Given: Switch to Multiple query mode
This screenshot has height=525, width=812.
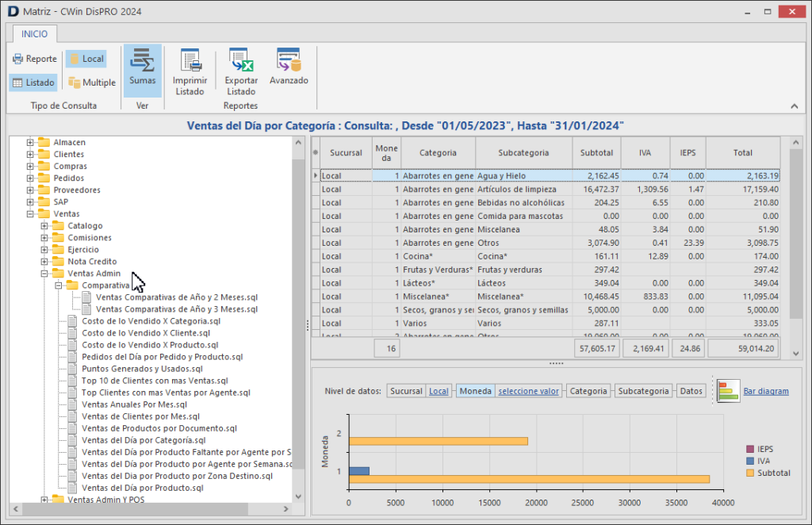Looking at the screenshot, I should coord(91,82).
